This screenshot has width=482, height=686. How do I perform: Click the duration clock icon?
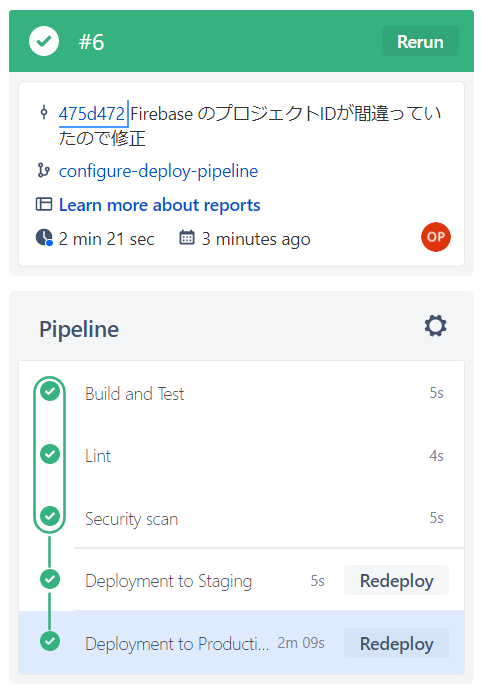44,238
